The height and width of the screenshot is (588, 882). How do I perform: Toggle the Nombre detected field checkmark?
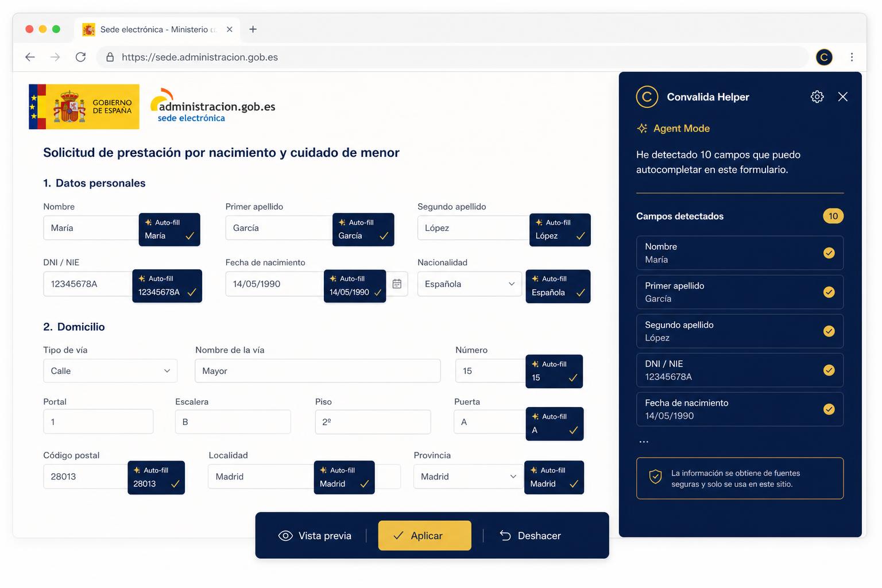[829, 253]
